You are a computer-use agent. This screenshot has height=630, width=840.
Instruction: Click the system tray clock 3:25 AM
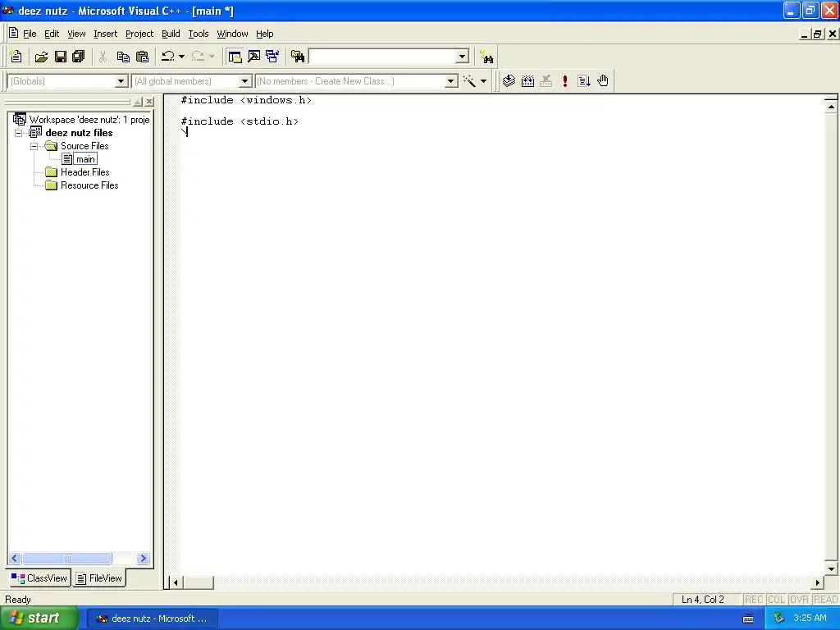810,618
